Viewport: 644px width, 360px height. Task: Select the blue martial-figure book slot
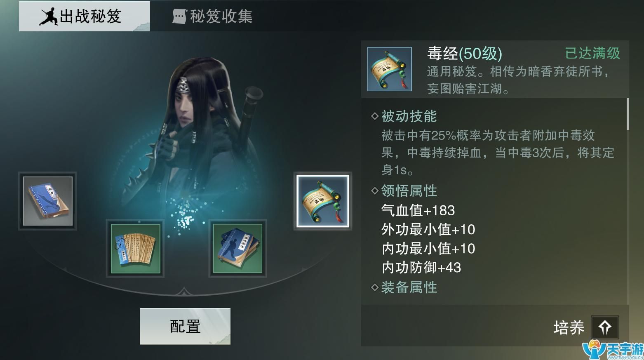237,248
